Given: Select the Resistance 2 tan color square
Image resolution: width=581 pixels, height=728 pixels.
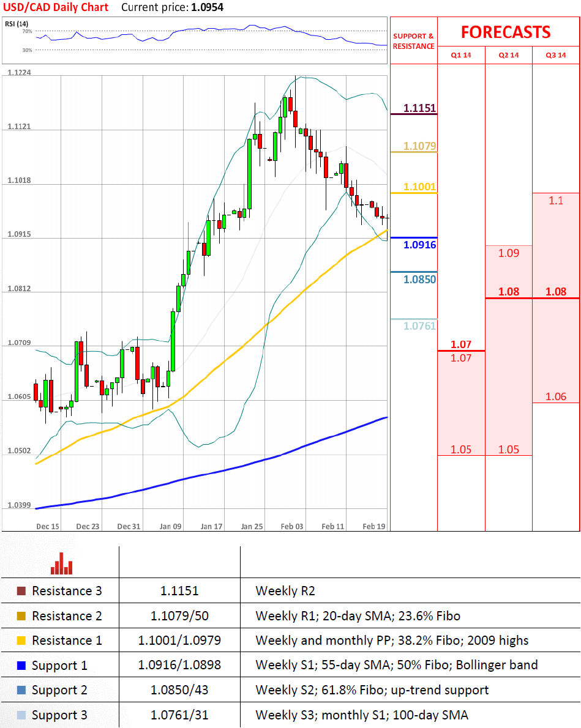Looking at the screenshot, I should coord(21,616).
